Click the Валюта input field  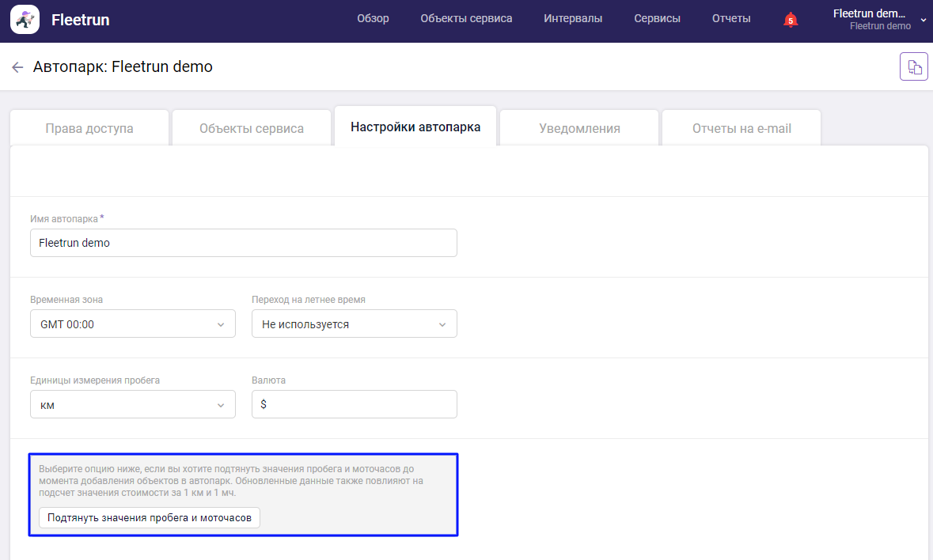354,404
